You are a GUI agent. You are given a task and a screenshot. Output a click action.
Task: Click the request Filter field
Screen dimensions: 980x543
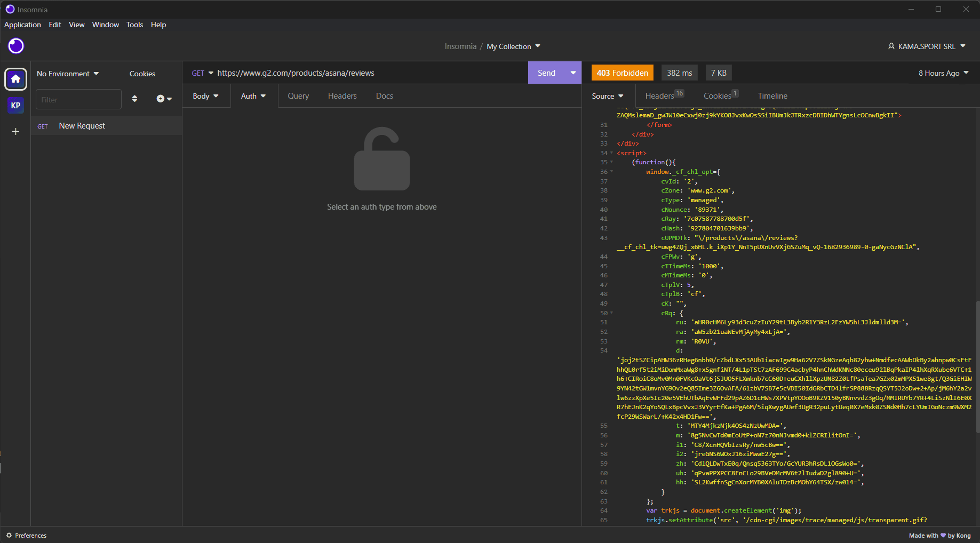click(79, 99)
